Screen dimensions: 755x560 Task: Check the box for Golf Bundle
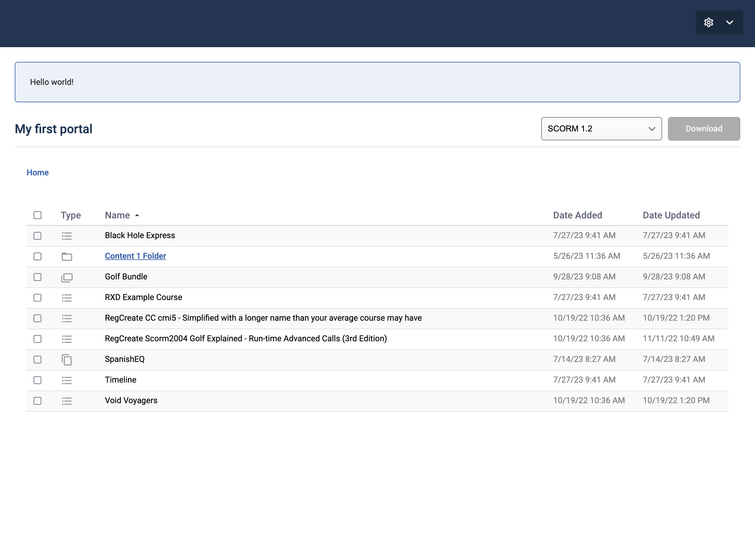tap(38, 277)
